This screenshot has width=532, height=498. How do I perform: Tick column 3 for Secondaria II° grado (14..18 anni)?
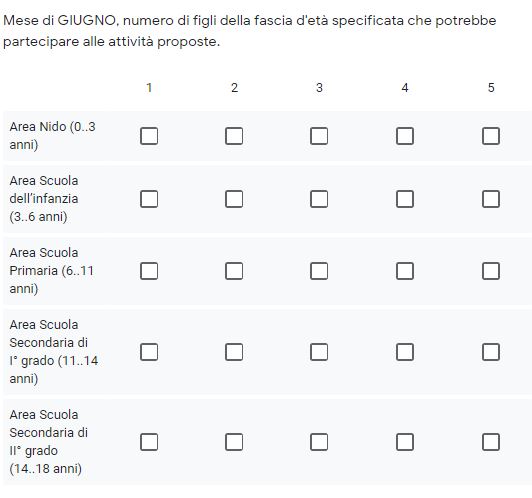[x=319, y=442]
